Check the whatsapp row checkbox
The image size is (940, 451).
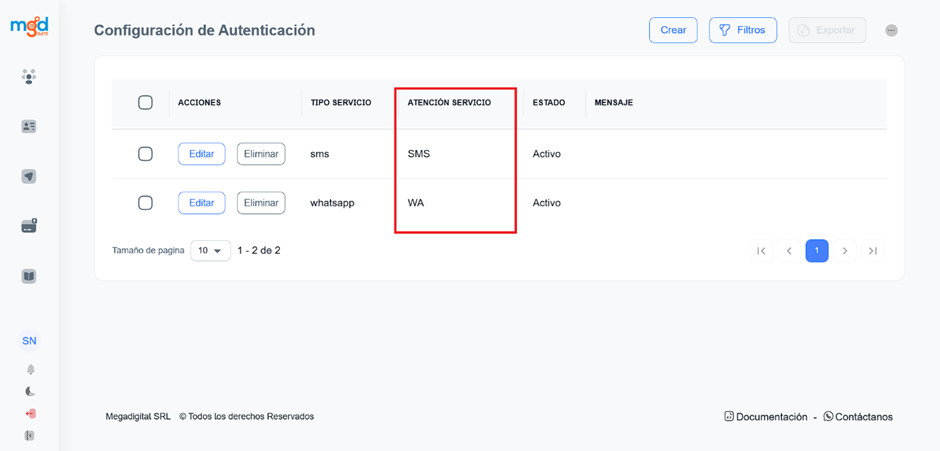coord(145,203)
